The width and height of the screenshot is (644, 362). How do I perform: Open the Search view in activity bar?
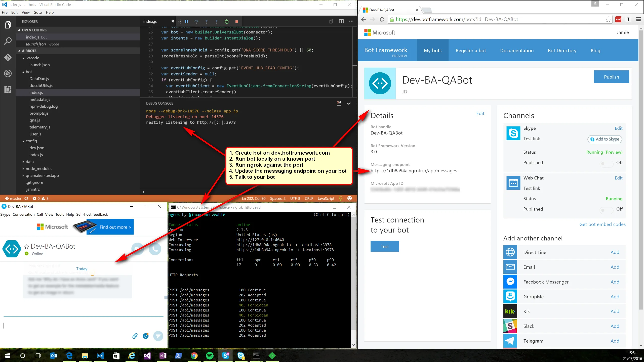8,41
